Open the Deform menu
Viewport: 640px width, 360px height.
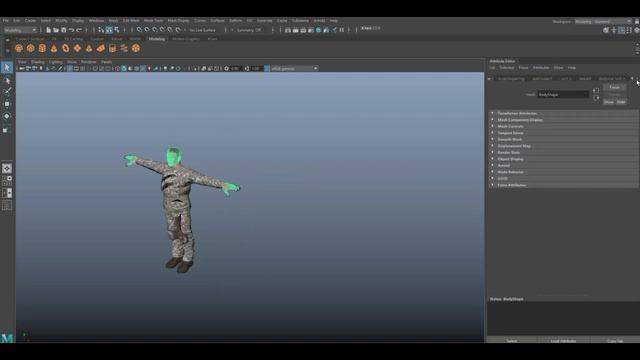coord(236,20)
